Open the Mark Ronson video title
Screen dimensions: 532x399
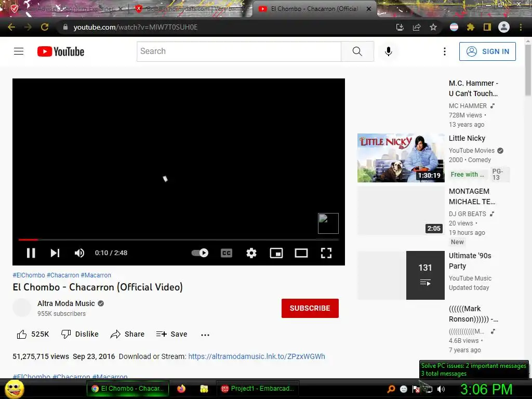(473, 314)
